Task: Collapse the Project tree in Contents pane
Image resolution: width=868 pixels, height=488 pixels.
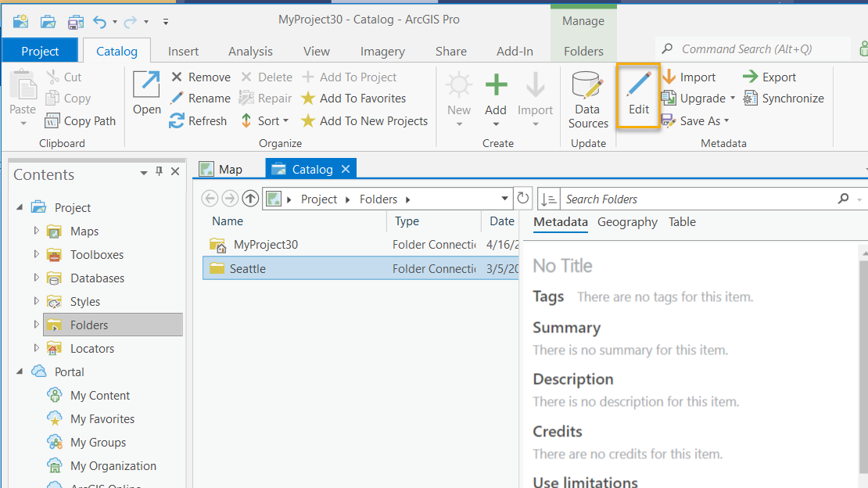Action: coord(19,207)
